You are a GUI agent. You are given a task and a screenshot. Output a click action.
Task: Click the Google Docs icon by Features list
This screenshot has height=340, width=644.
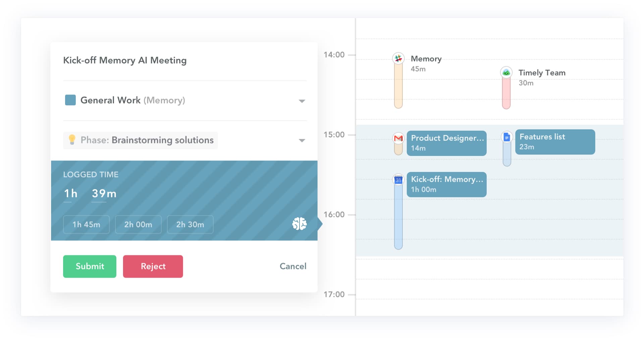507,137
